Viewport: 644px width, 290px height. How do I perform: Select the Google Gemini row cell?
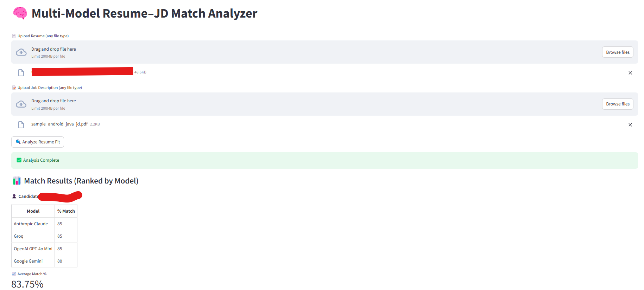[28, 261]
